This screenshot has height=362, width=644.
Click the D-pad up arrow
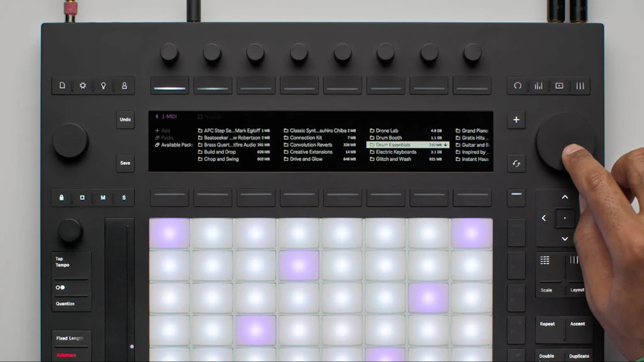click(565, 197)
